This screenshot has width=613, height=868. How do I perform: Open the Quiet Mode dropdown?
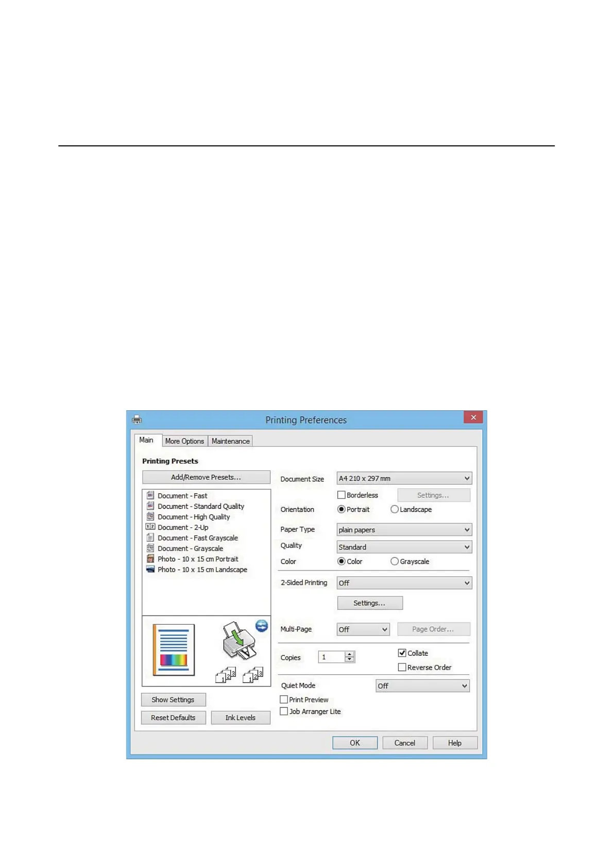422,686
